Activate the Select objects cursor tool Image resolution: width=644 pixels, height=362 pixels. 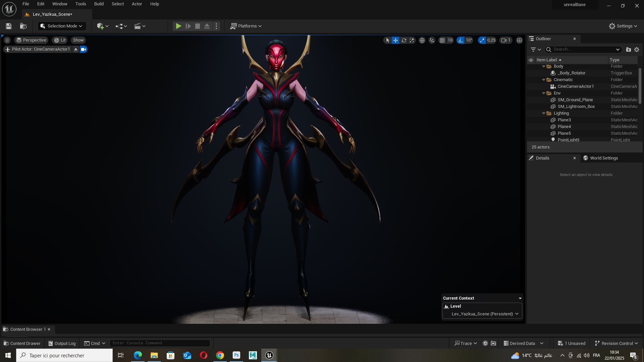(387, 40)
